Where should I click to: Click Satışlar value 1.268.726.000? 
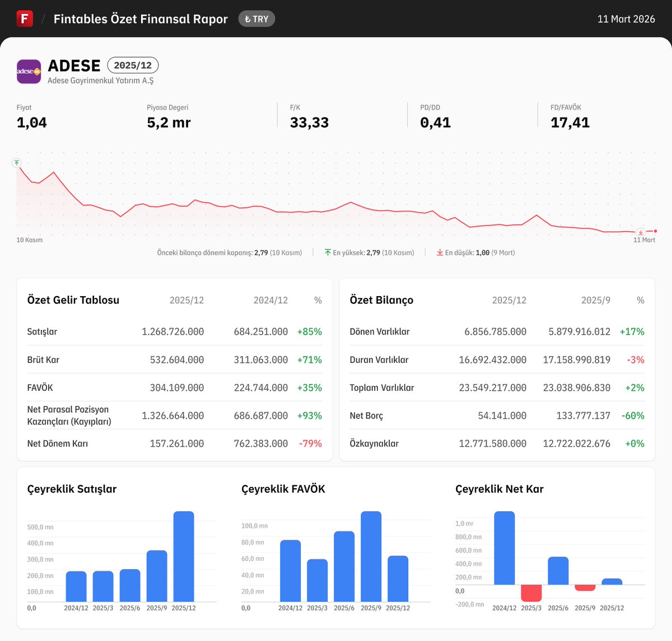(x=173, y=331)
